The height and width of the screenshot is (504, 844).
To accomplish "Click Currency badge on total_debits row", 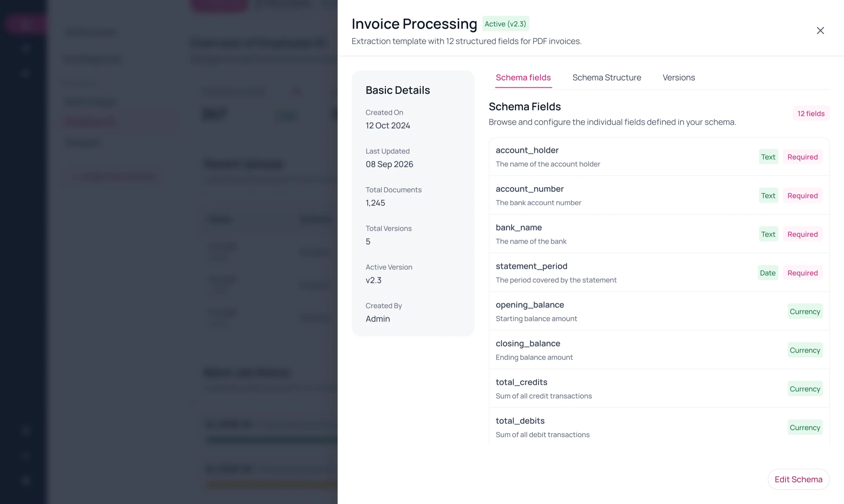I will click(805, 428).
